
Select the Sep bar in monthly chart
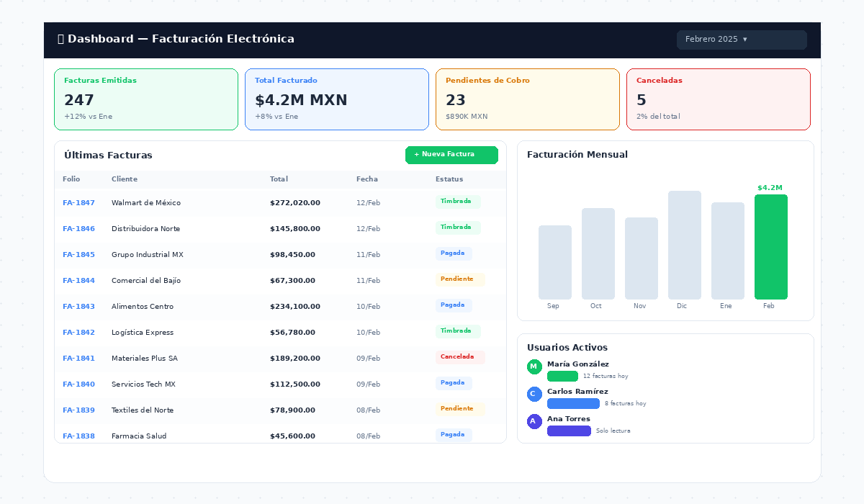[x=555, y=263]
